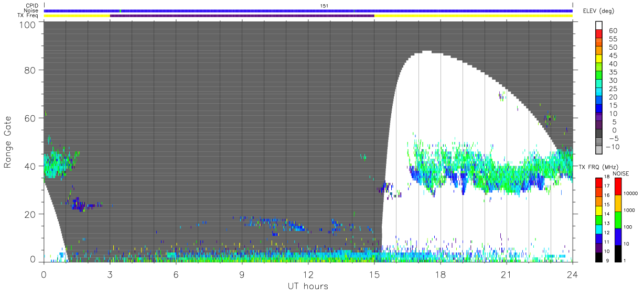Click the x-axis tick label 9
The height and width of the screenshot is (297, 644).
242,273
